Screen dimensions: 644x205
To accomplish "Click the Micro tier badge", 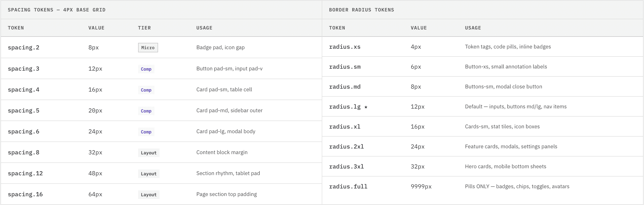I will pyautogui.click(x=148, y=47).
